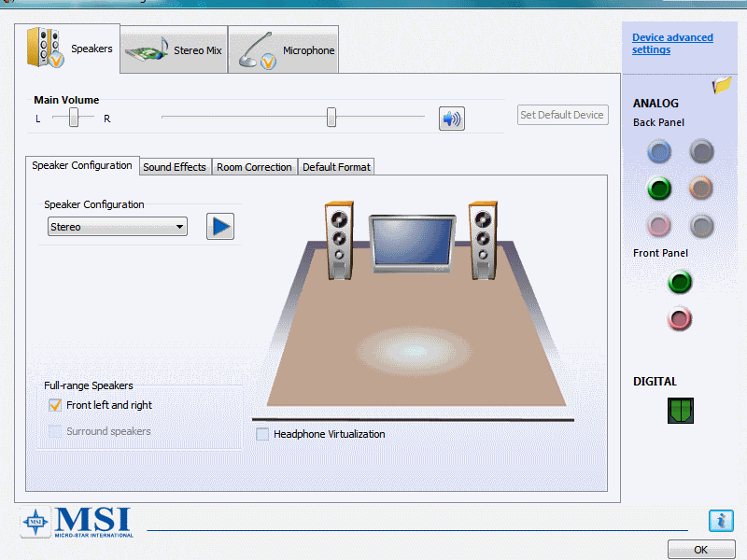The height and width of the screenshot is (560, 747).
Task: Click the pink front panel jack
Action: [680, 319]
